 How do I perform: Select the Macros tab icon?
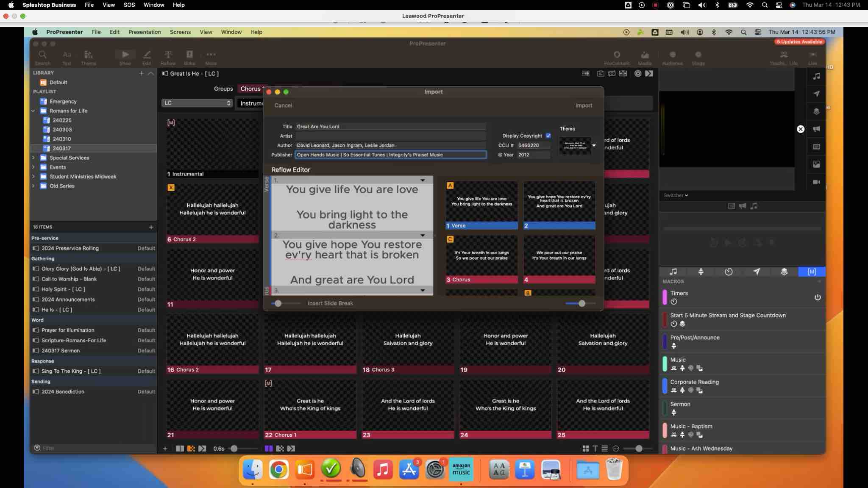pos(811,272)
